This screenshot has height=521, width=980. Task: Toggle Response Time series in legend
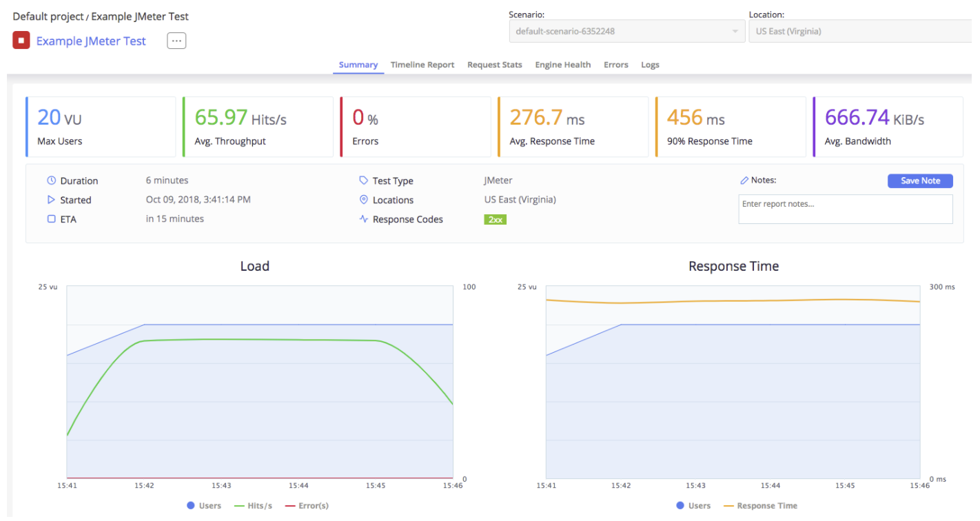[760, 506]
